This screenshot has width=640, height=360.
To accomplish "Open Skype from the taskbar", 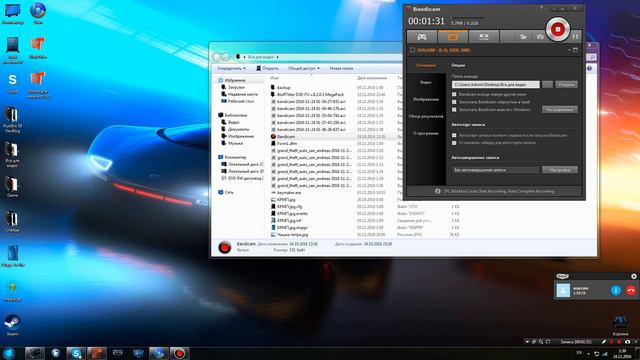I will tap(76, 353).
